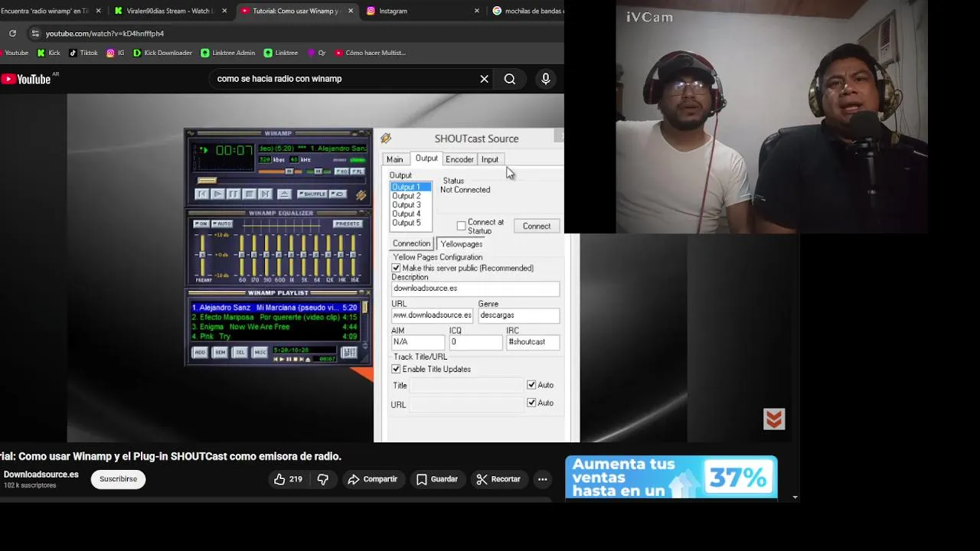Uncheck Auto for Title

coord(531,385)
